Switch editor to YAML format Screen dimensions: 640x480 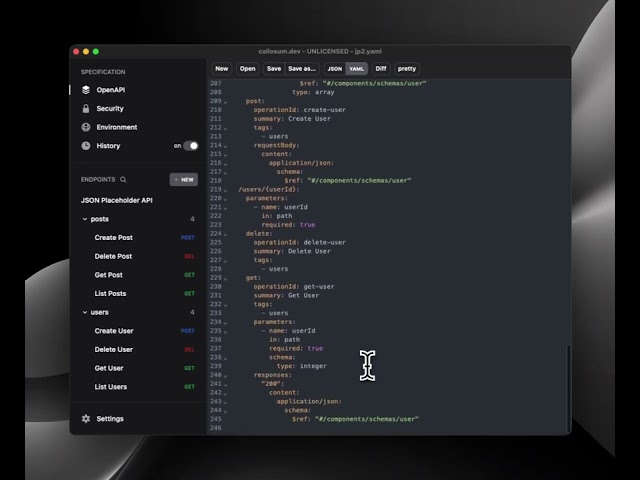point(356,69)
